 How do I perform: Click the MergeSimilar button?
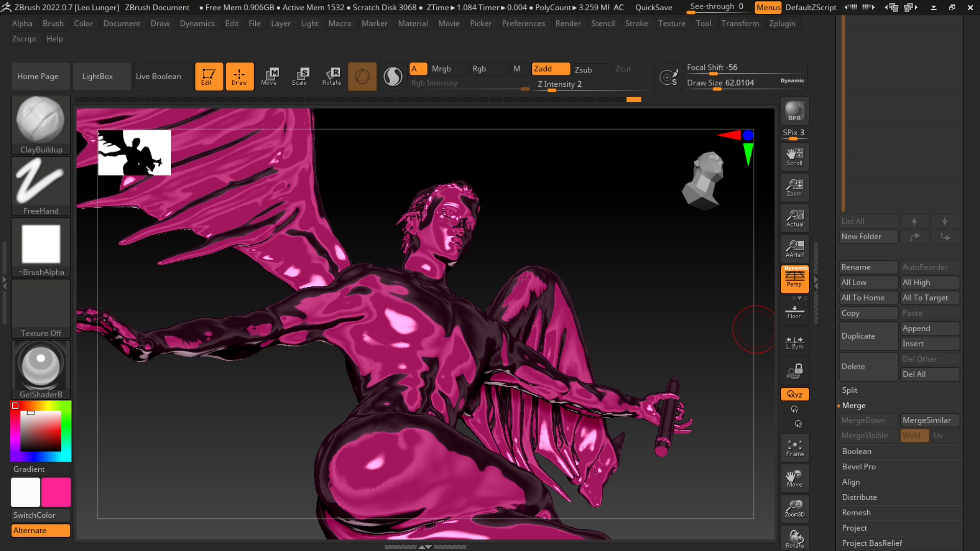pos(929,420)
